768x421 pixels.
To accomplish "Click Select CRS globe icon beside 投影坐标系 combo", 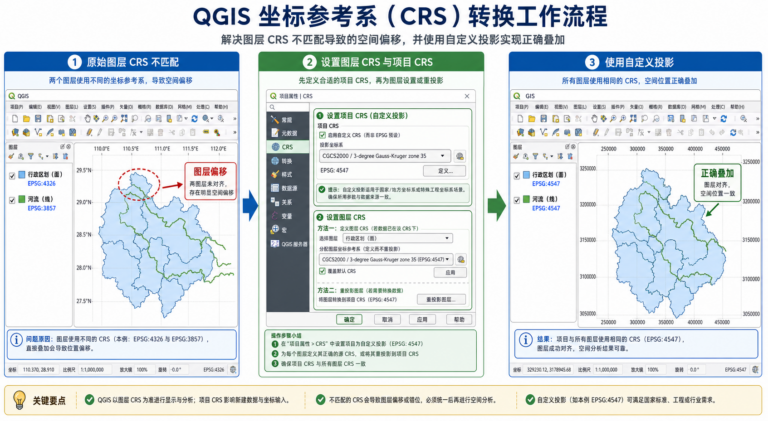I will 459,156.
